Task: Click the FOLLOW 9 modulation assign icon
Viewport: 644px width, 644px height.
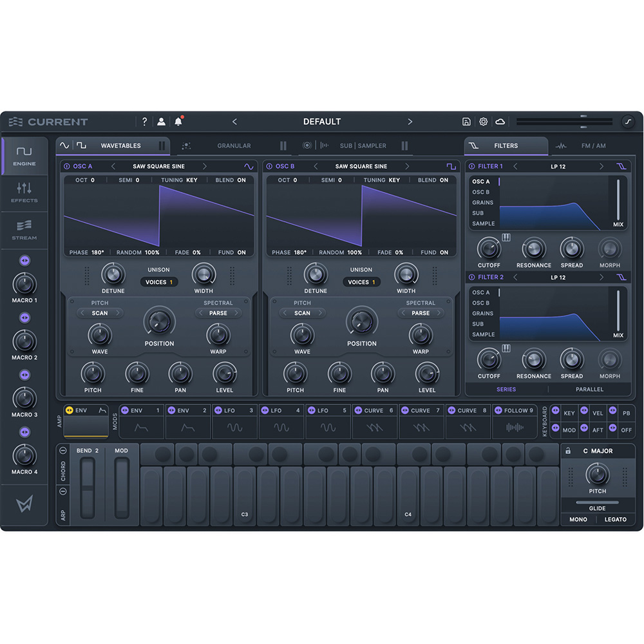Action: [x=498, y=410]
